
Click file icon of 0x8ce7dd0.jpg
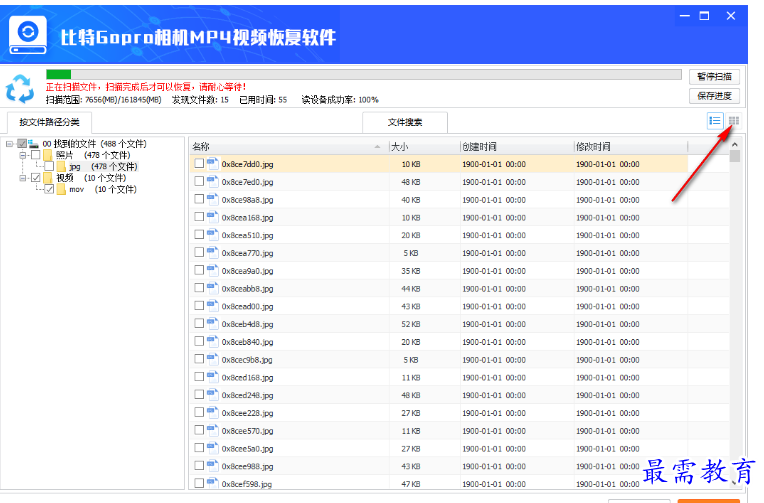(212, 164)
